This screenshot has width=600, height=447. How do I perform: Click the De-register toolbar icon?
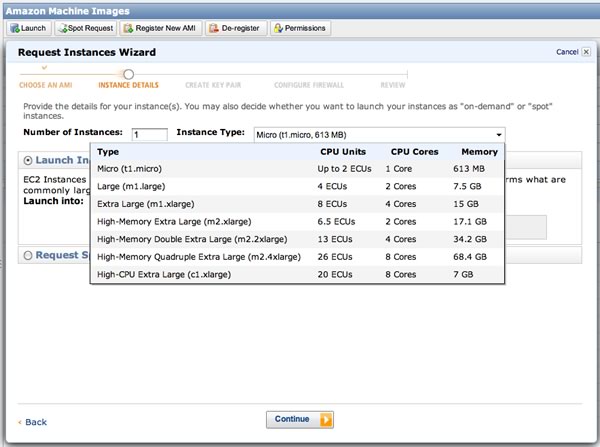(215, 28)
